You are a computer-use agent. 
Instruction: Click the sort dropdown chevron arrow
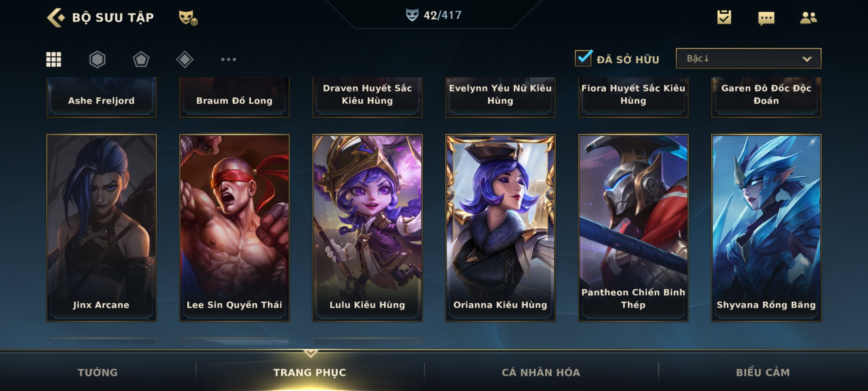click(807, 59)
